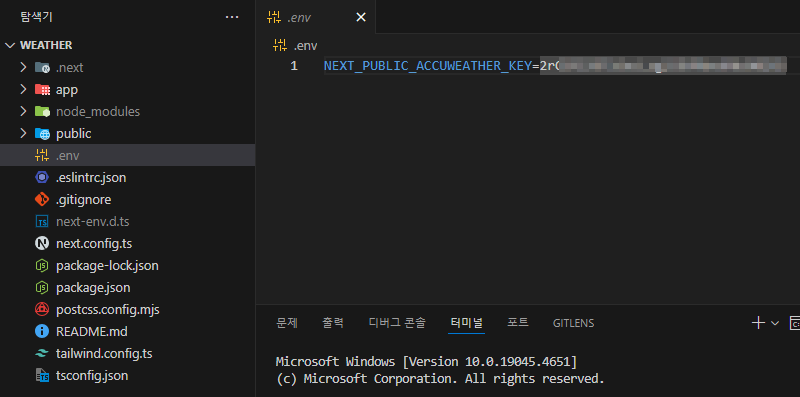Click line number 1 in the gutter

[294, 66]
